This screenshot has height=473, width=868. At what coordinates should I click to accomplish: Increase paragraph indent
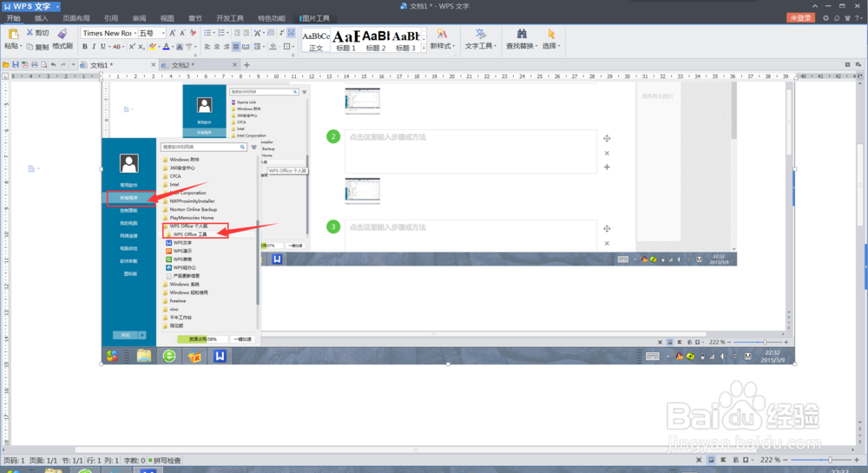247,33
